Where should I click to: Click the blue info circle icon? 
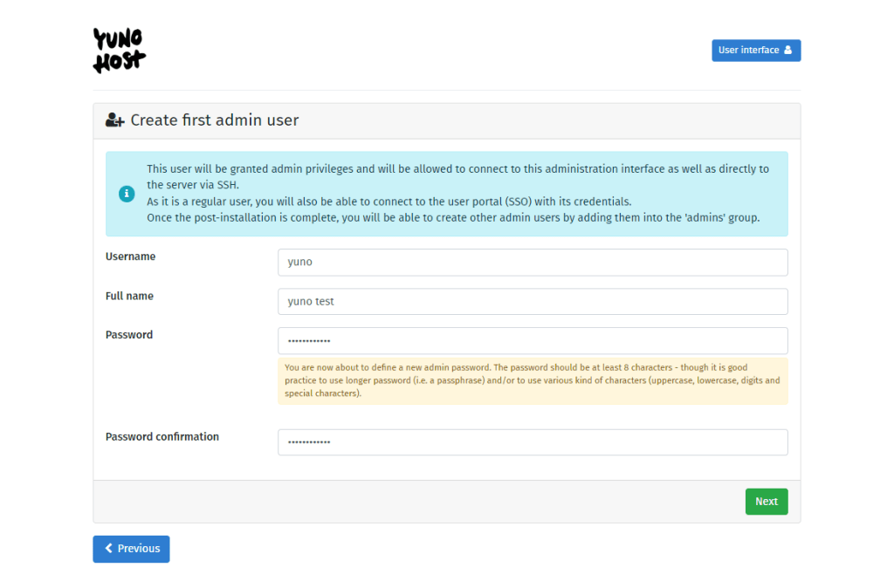pos(127,194)
